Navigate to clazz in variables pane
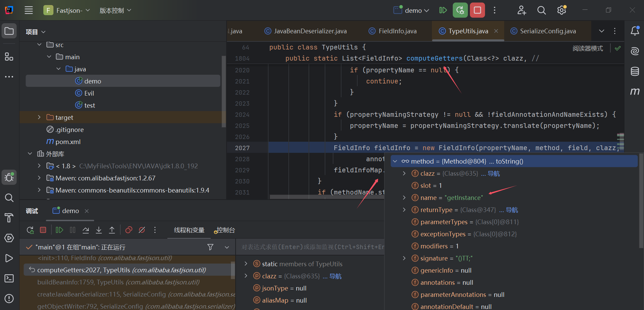 click(x=335, y=276)
